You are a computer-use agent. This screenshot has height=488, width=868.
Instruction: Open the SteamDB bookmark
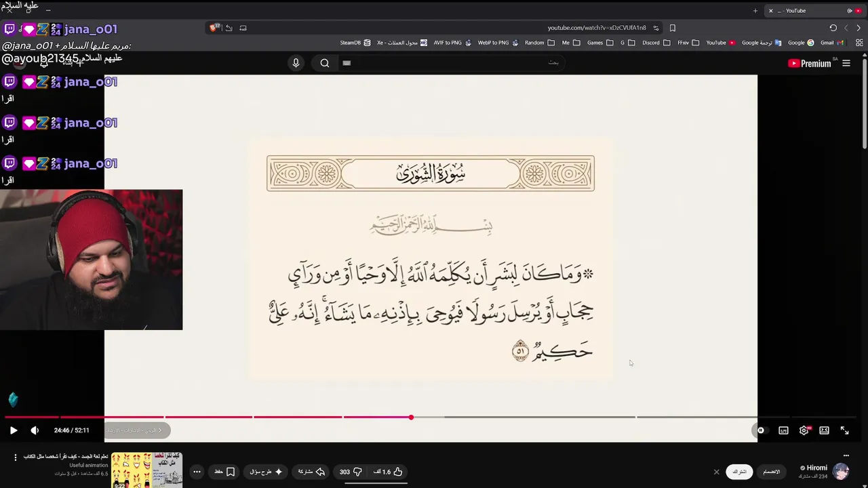tap(355, 42)
